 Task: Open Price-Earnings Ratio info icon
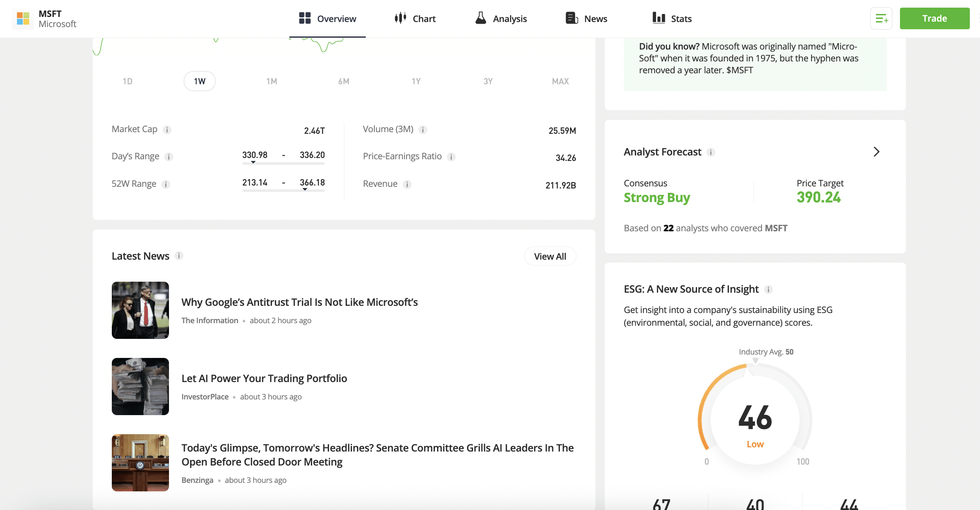(451, 157)
